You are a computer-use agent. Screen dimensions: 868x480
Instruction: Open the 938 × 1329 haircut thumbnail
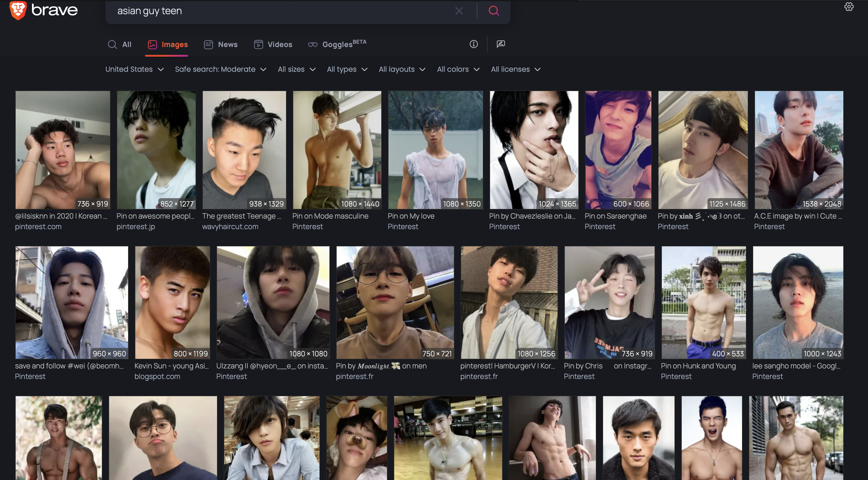244,150
